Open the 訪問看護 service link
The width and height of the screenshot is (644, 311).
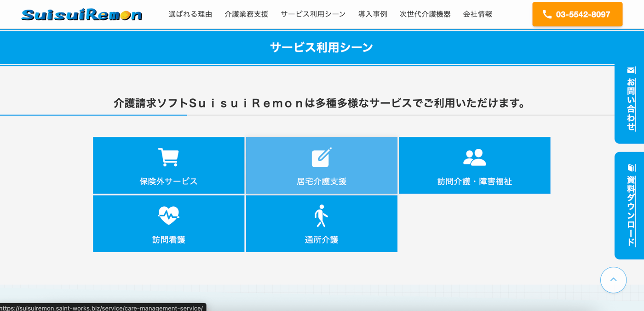[x=168, y=224]
